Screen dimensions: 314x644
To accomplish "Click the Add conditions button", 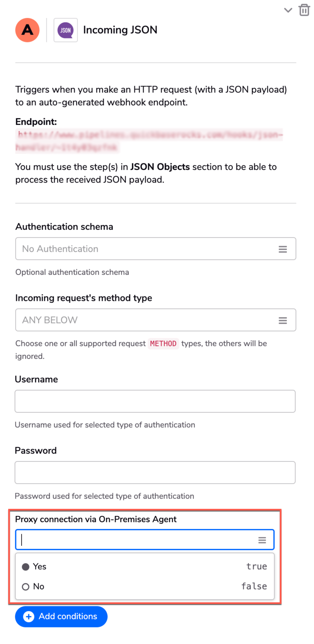I will (x=61, y=617).
